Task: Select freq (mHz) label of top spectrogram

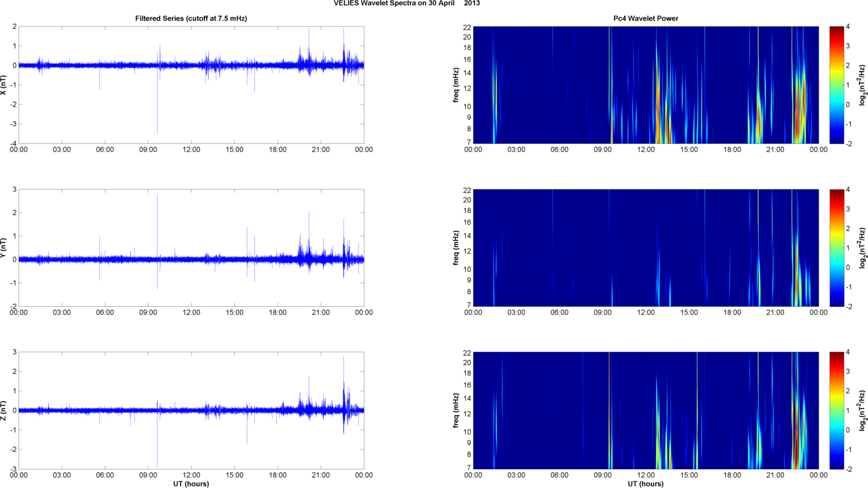Action: (x=456, y=85)
